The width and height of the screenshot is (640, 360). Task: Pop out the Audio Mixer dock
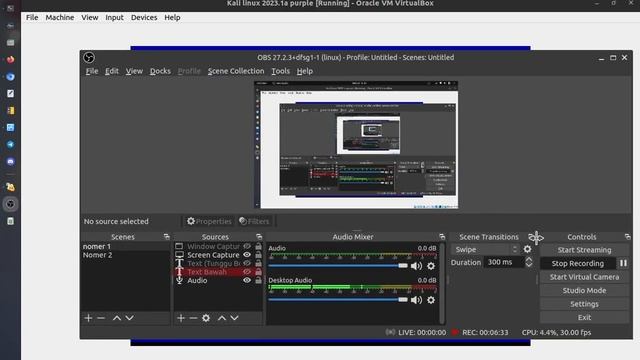tap(442, 237)
